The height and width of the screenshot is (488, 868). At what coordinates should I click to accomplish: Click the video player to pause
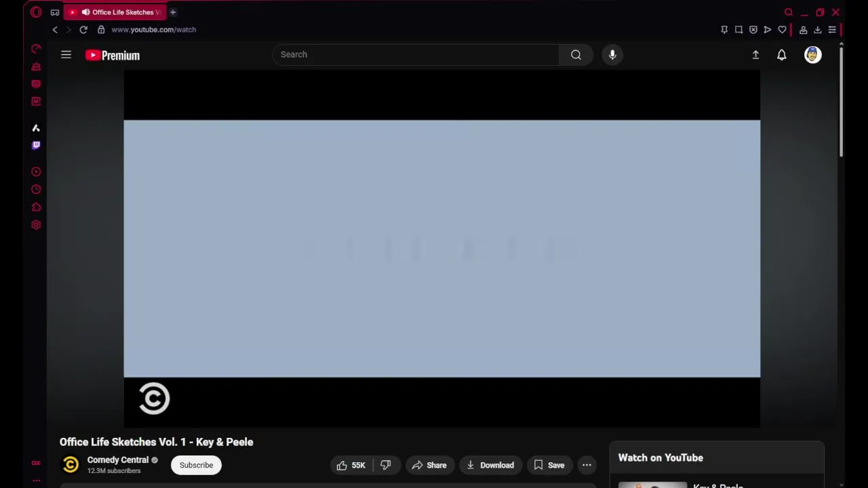[441, 249]
